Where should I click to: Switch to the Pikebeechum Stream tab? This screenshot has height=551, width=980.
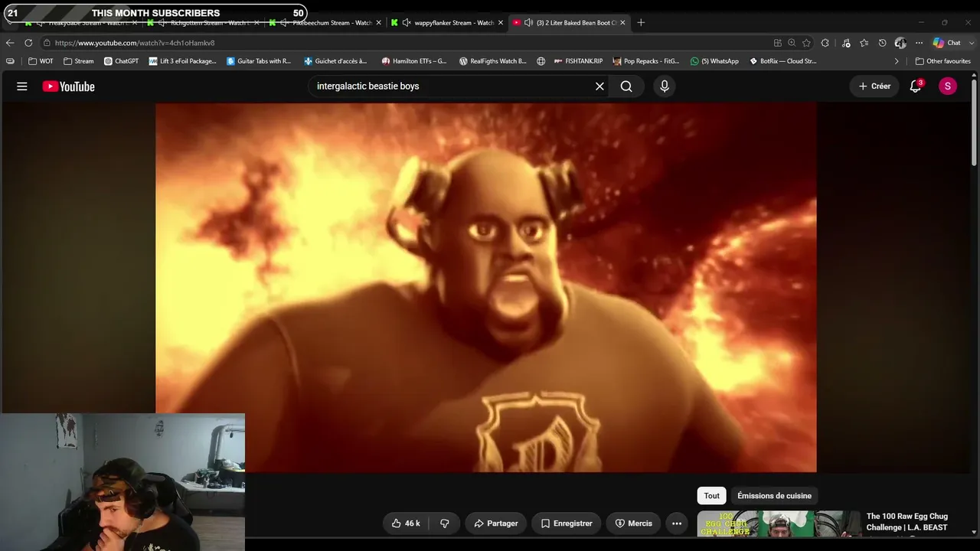[325, 23]
